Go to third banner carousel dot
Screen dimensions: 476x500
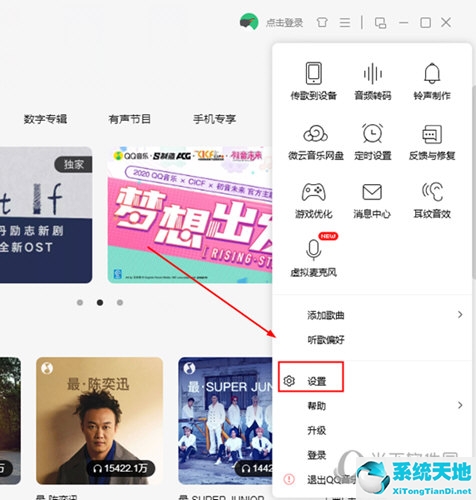pos(120,302)
